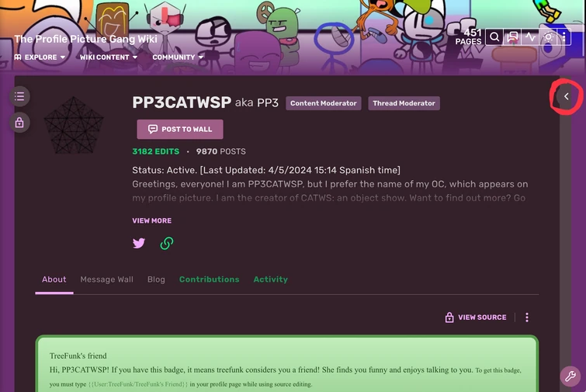Click the Post to Wall button
The image size is (586, 392).
click(x=180, y=130)
